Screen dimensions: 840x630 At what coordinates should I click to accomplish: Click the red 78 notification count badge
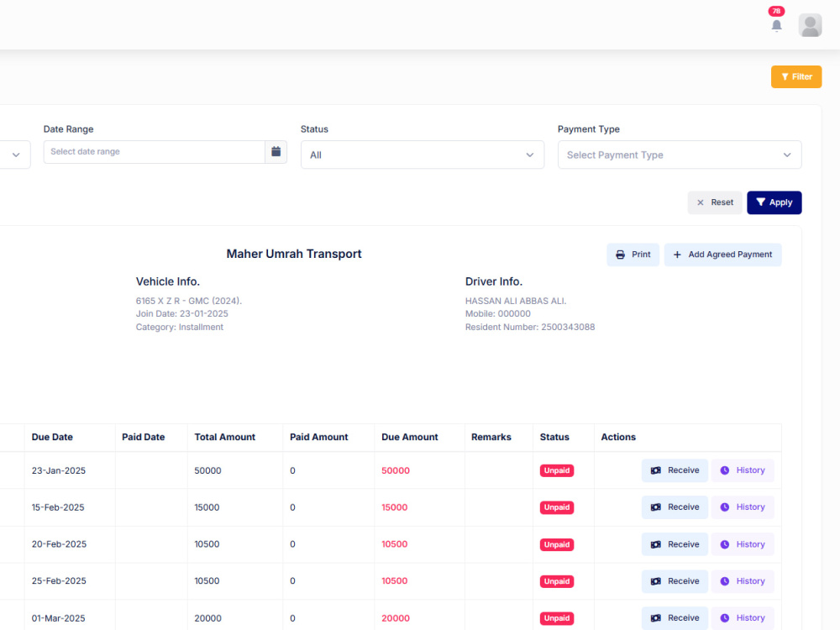(x=776, y=11)
